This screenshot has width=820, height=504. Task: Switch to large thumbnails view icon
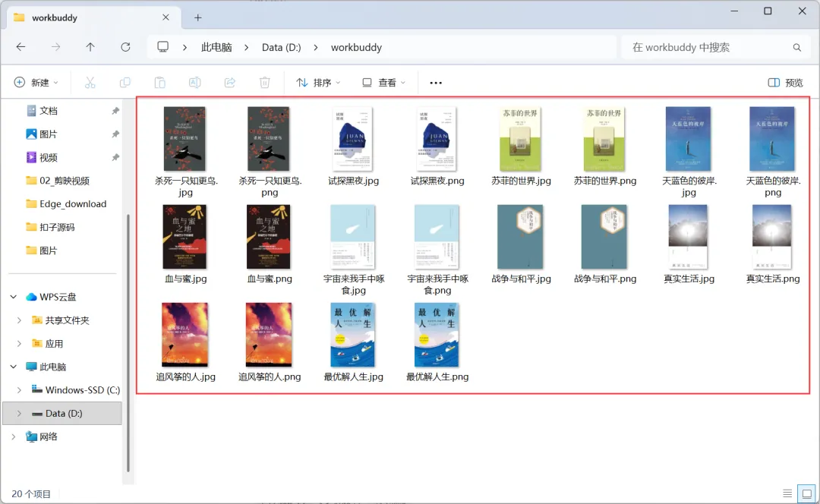click(807, 493)
